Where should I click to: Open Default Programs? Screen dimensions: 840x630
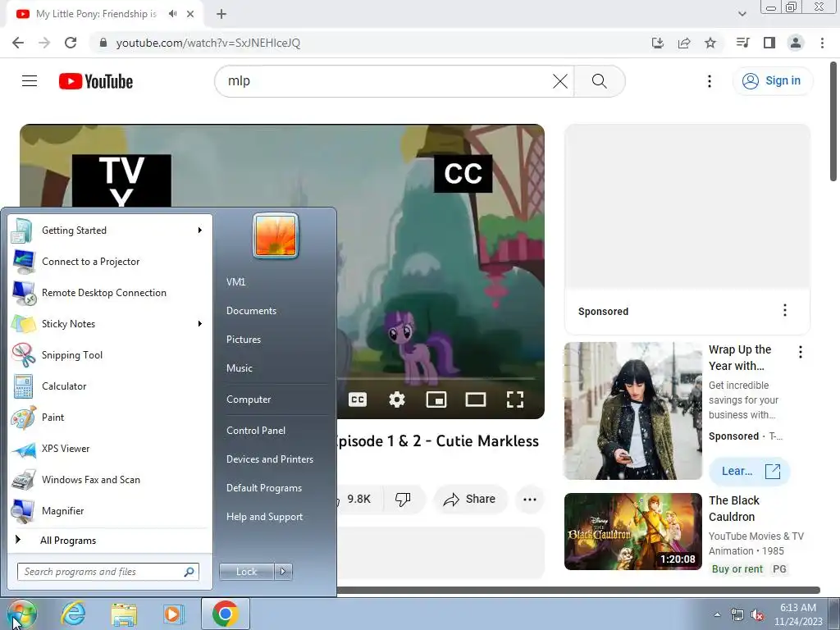pyautogui.click(x=264, y=488)
